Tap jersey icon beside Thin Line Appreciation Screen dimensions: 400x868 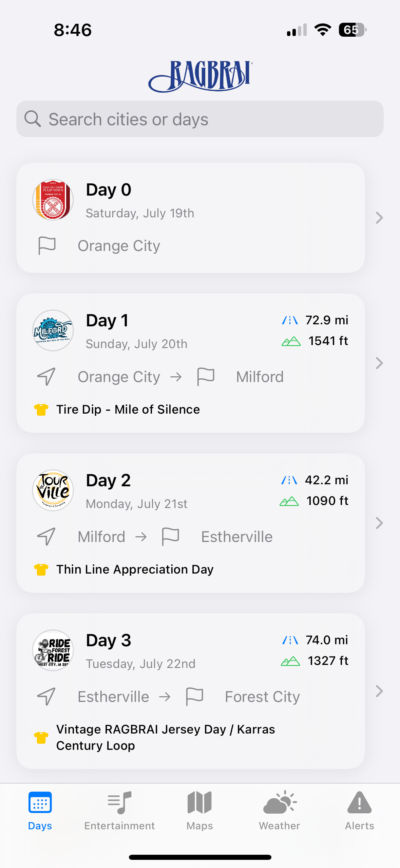pos(41,569)
